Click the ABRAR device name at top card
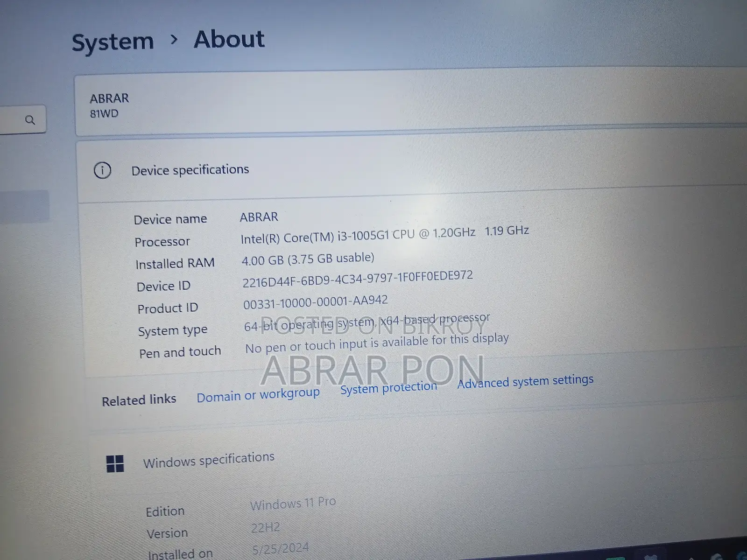 [109, 98]
